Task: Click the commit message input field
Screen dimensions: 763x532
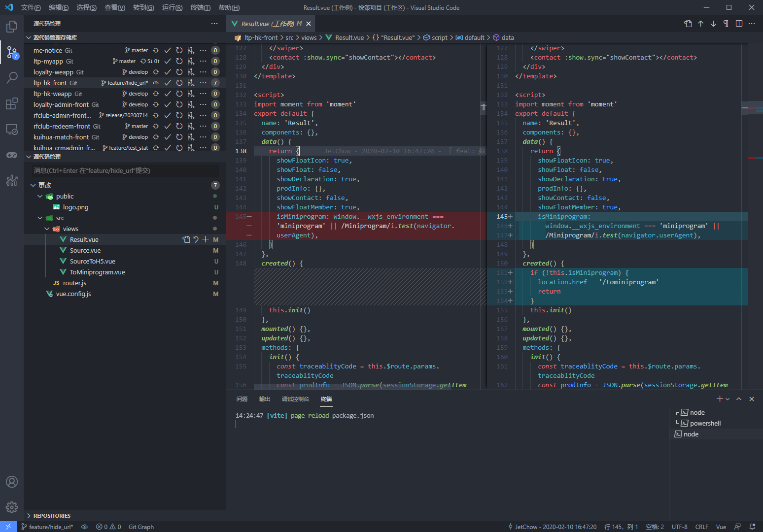Action: (x=125, y=170)
